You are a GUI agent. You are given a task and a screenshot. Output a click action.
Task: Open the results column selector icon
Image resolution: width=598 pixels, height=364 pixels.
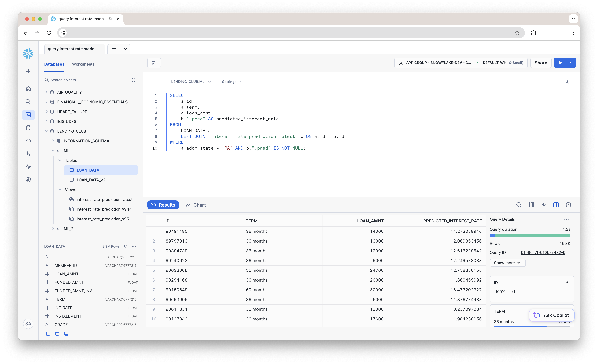531,205
